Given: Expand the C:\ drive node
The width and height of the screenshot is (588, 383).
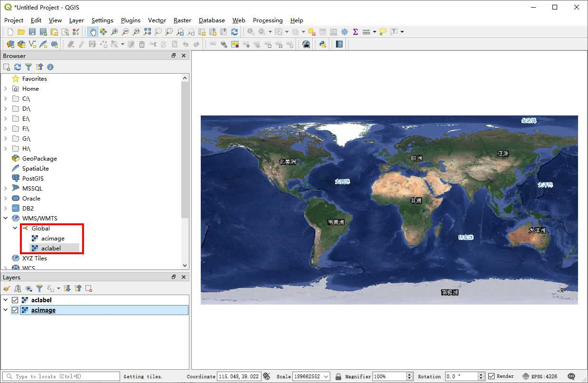Looking at the screenshot, I should (5, 98).
